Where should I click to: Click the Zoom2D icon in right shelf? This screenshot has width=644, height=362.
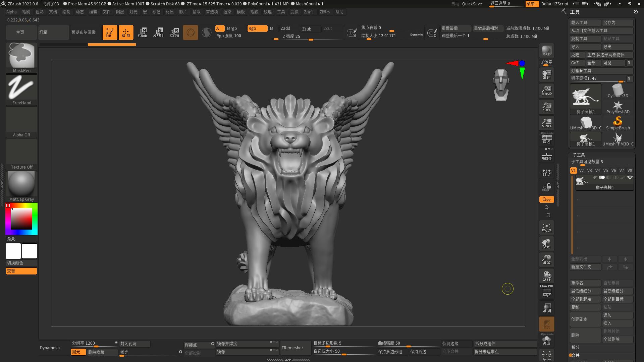546,90
